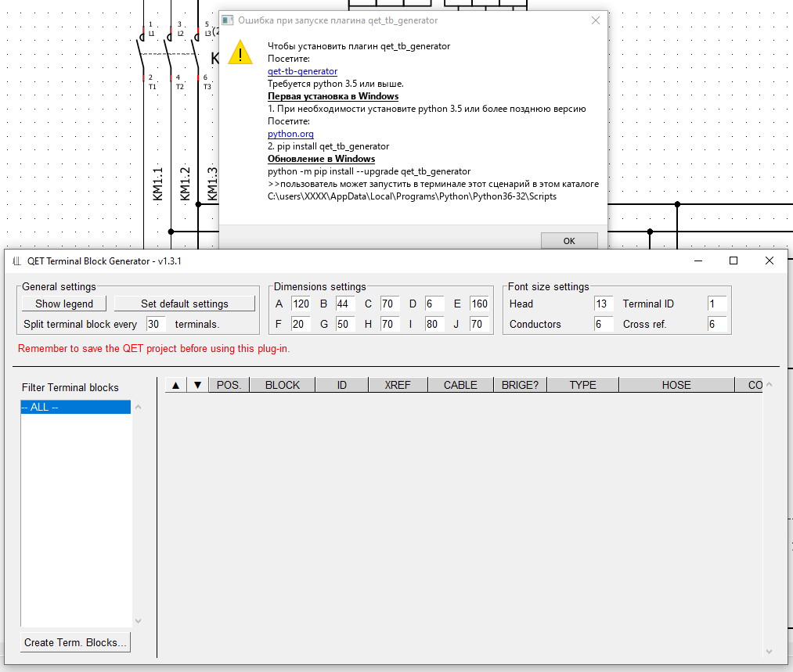
Task: Maximize the QET Terminal Block Generator window
Action: coord(734,261)
